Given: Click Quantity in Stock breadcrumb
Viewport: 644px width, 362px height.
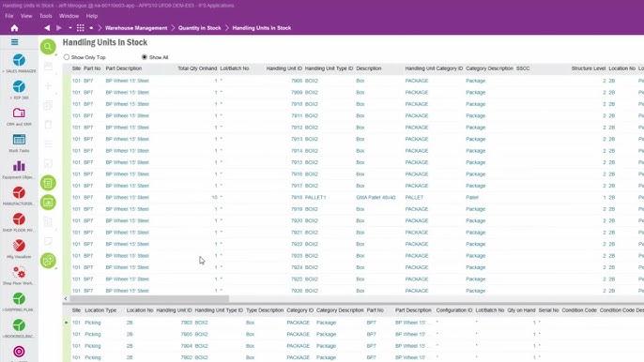Looking at the screenshot, I should coord(200,28).
